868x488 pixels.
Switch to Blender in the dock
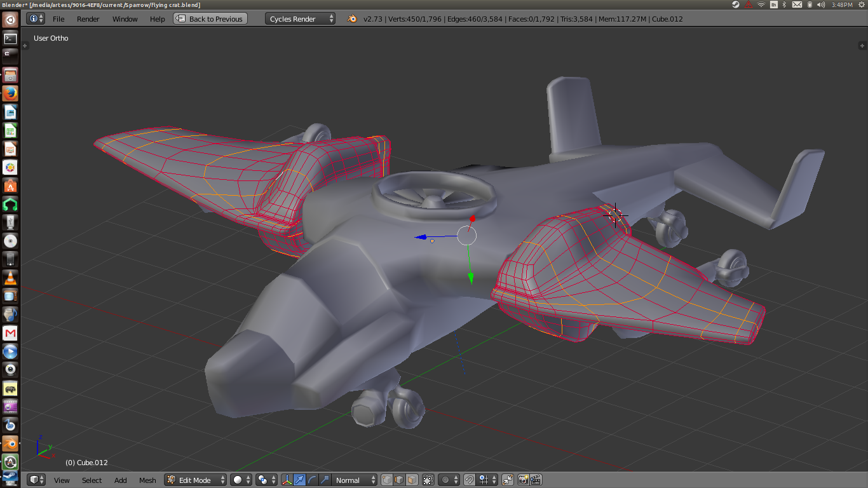click(10, 444)
